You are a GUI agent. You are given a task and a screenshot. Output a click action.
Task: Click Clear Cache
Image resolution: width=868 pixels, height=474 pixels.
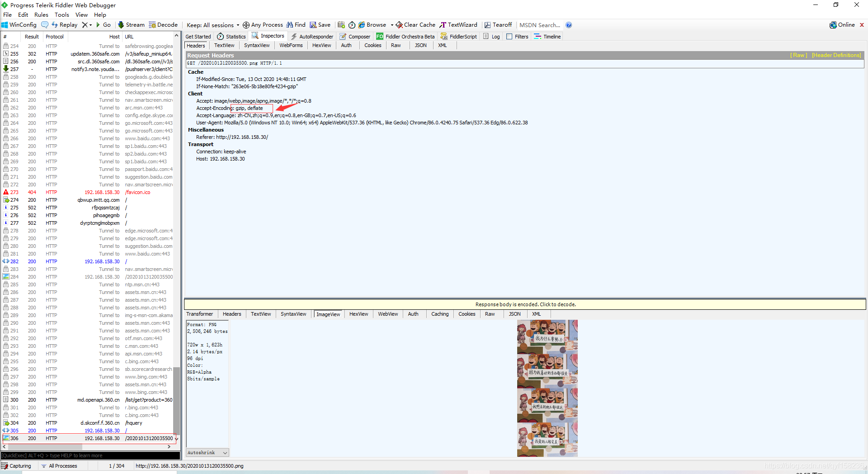click(415, 25)
